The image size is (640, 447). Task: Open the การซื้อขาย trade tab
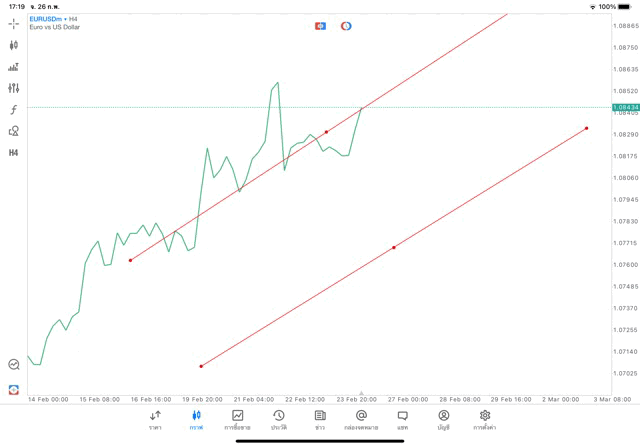click(x=238, y=420)
